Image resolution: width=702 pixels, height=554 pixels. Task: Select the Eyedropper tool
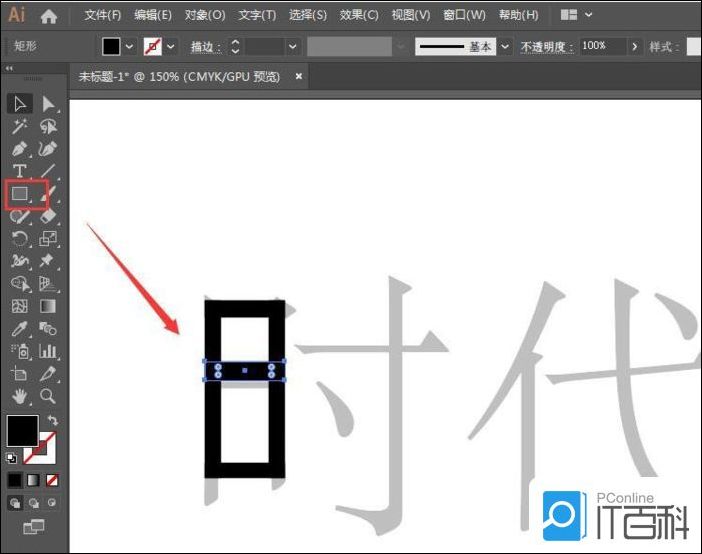[x=20, y=329]
